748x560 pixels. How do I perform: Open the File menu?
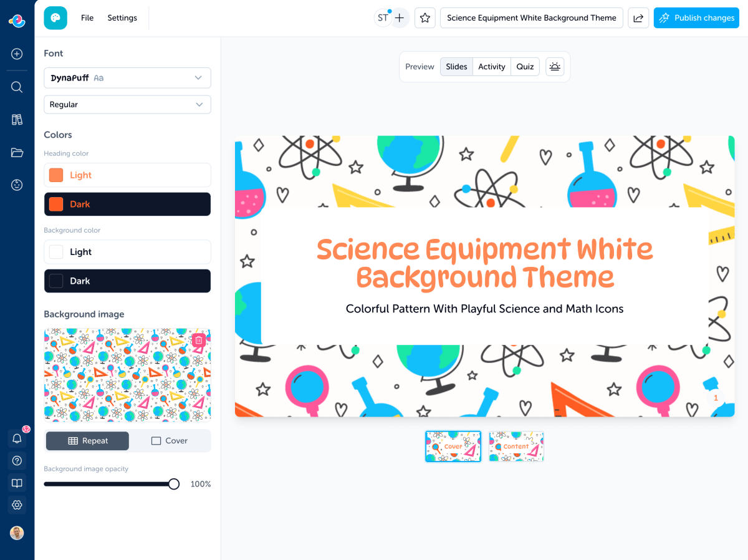[87, 18]
